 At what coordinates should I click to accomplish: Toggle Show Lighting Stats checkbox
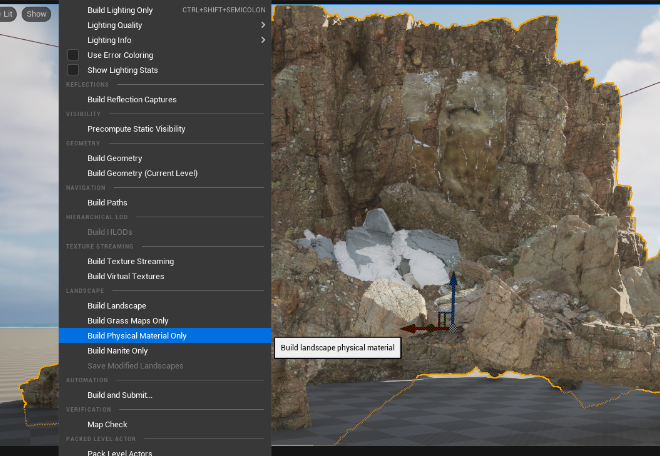pos(72,70)
